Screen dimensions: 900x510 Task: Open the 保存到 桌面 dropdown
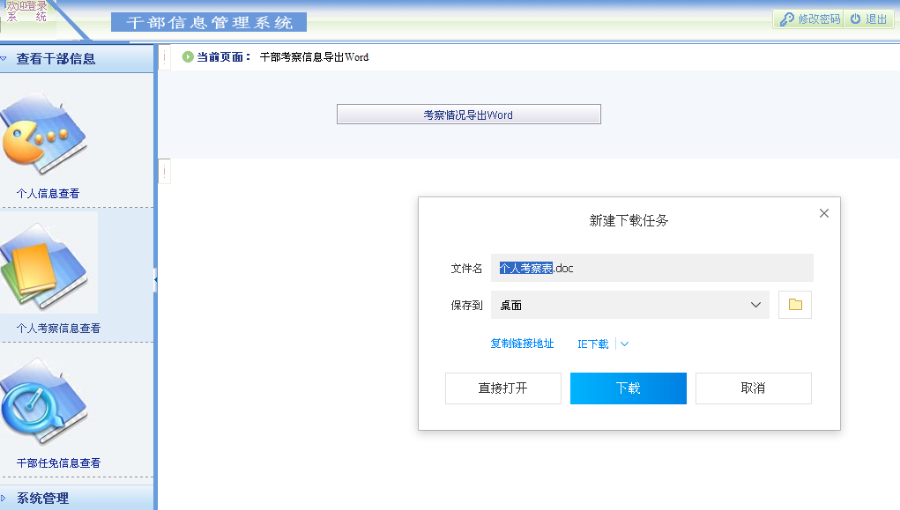click(630, 305)
